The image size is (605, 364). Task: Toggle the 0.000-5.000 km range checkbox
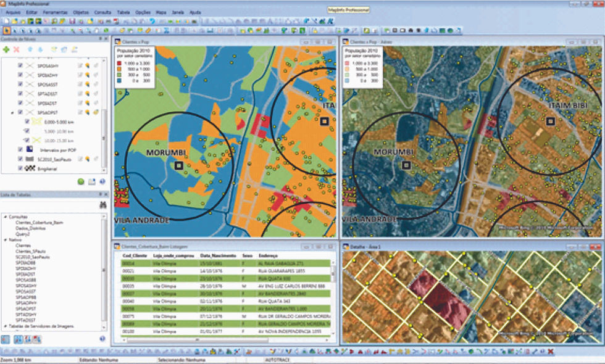pyautogui.click(x=27, y=122)
